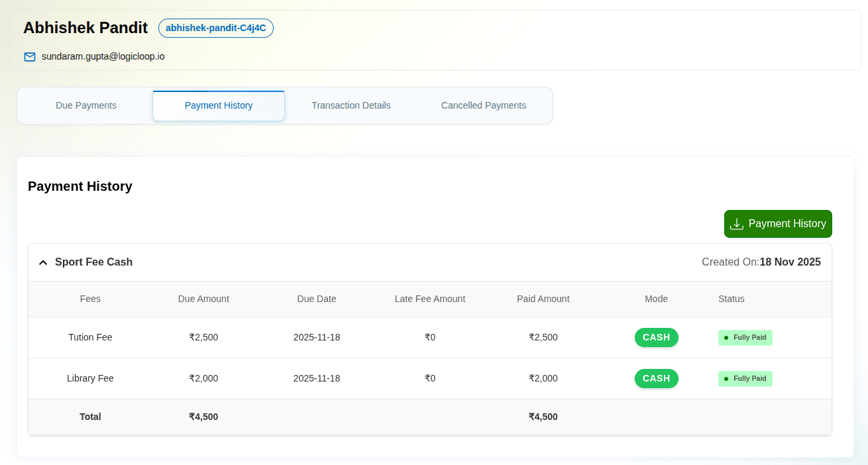The width and height of the screenshot is (868, 465).
Task: Click the ₹4,500 total due amount
Action: [x=203, y=417]
